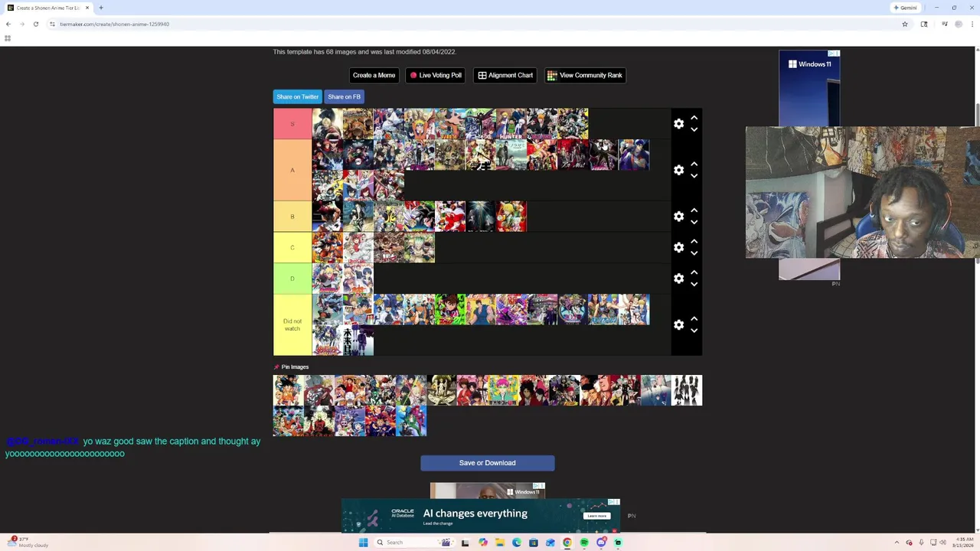Click the first anime image in D tier
This screenshot has width=980, height=551.
click(328, 279)
